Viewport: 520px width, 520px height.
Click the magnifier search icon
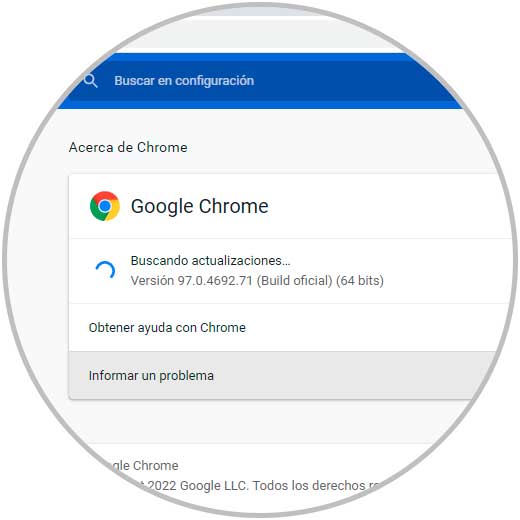(90, 81)
